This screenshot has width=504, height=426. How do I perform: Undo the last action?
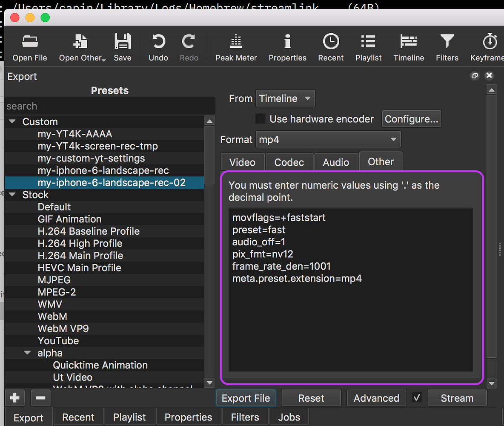click(x=158, y=46)
